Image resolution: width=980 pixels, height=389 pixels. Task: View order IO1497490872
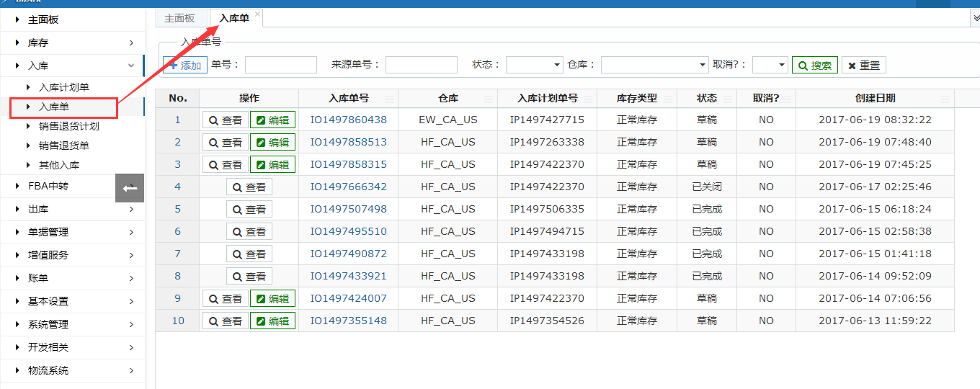coord(249,254)
